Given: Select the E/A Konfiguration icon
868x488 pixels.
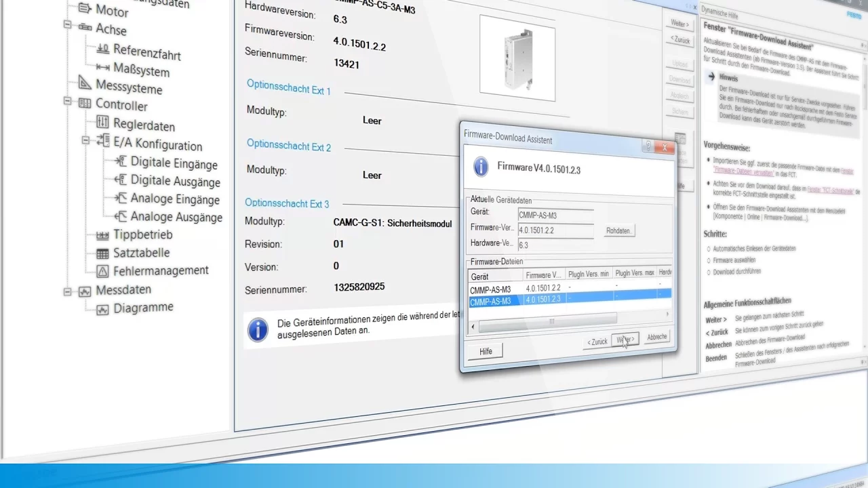Looking at the screenshot, I should [x=103, y=141].
